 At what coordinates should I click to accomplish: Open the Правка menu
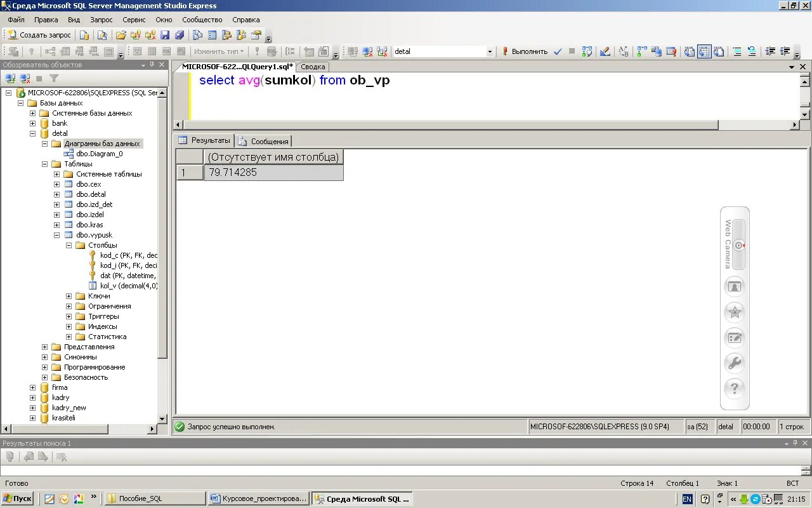tap(46, 20)
